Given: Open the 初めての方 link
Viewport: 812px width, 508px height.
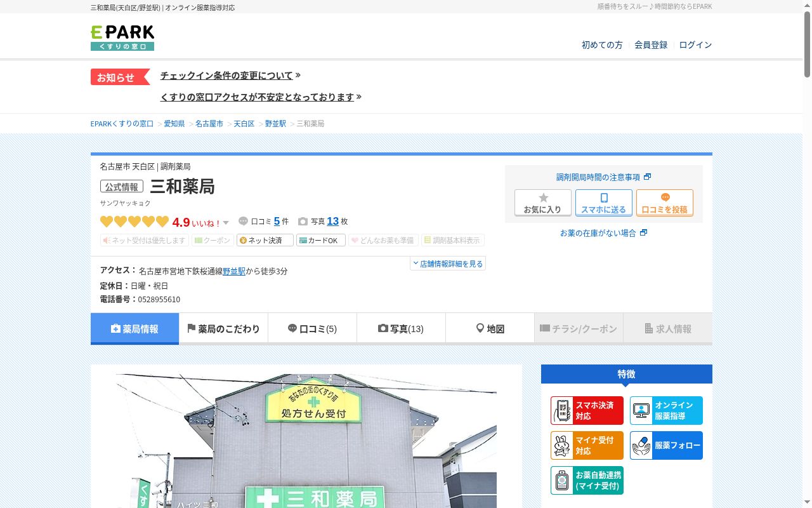Looking at the screenshot, I should (602, 45).
